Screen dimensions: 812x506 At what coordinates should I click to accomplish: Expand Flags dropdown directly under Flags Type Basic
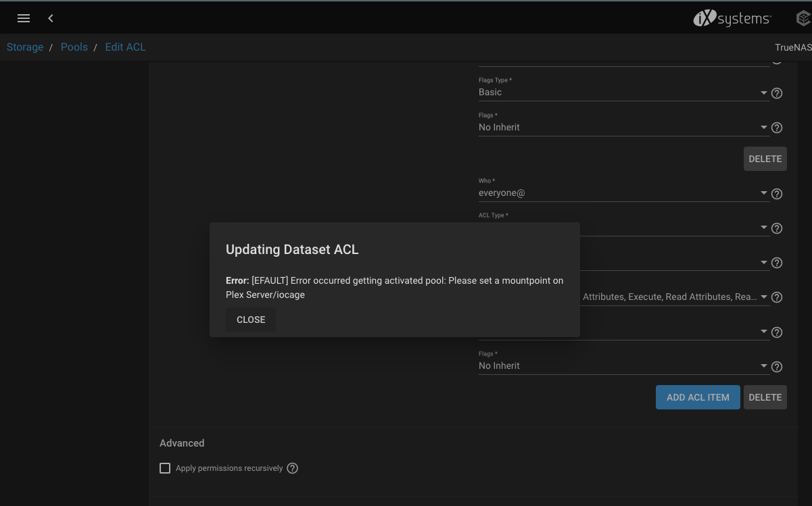click(623, 127)
